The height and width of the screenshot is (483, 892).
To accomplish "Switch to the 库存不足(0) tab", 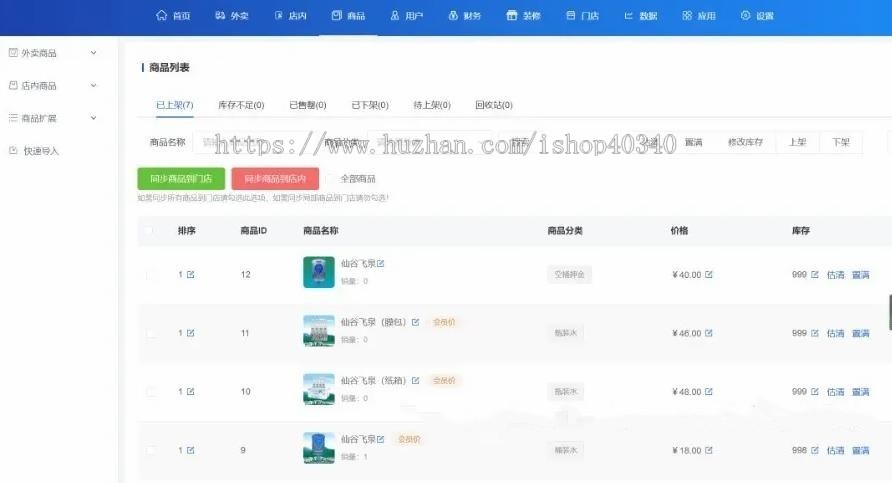I will pos(241,105).
